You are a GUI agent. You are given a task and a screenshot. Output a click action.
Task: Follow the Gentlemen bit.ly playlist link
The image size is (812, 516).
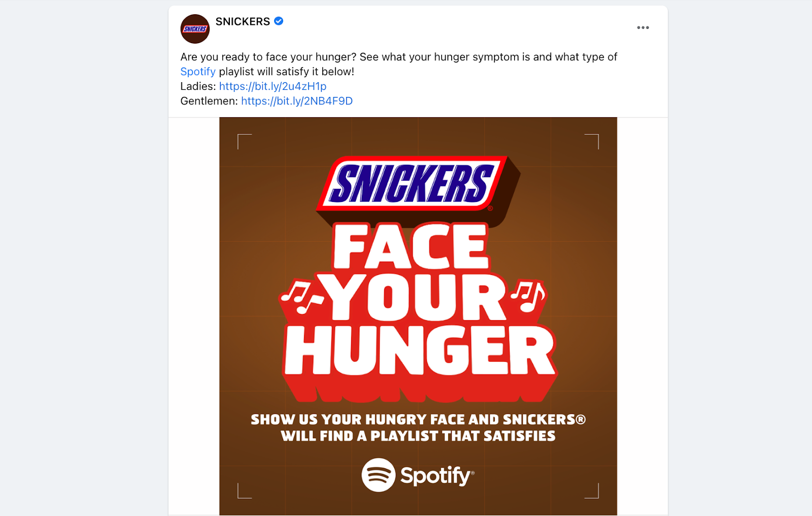pos(297,101)
